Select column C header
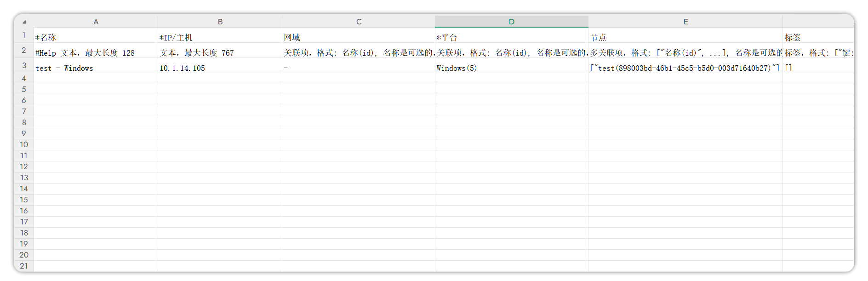The height and width of the screenshot is (281, 868). (x=359, y=22)
